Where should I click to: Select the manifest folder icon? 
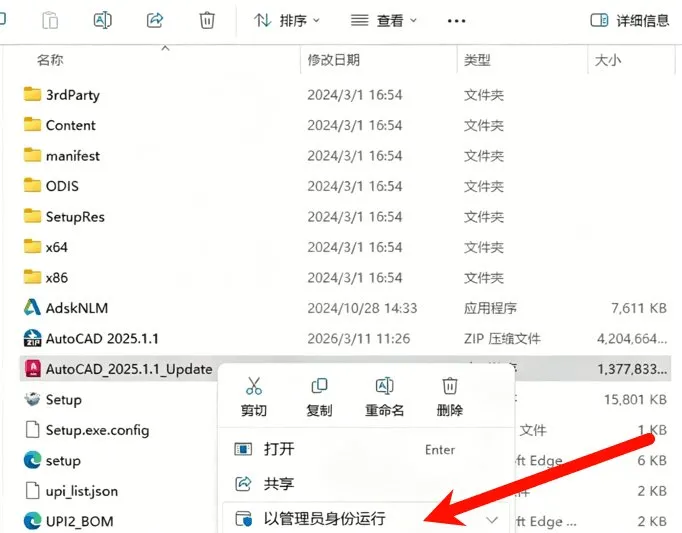(32, 155)
